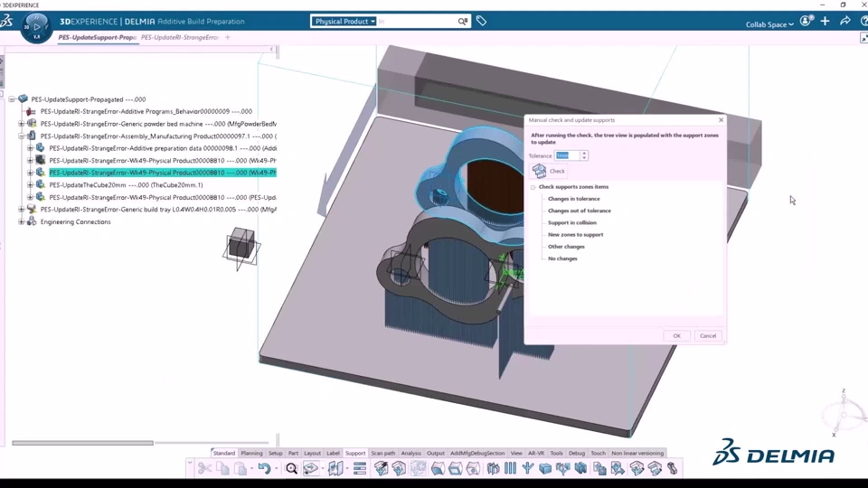Expand the Additive preparation data node
The width and height of the screenshot is (868, 488).
[x=30, y=148]
